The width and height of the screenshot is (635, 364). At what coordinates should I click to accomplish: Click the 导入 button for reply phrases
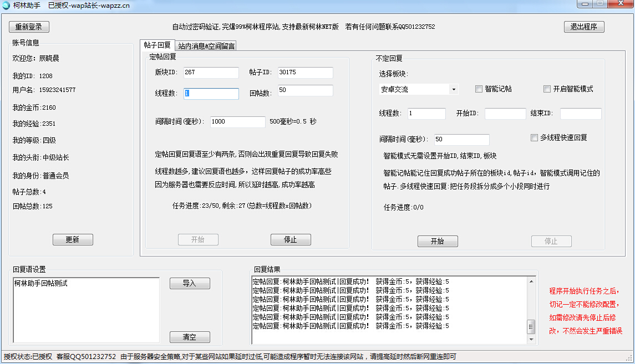[x=190, y=283]
